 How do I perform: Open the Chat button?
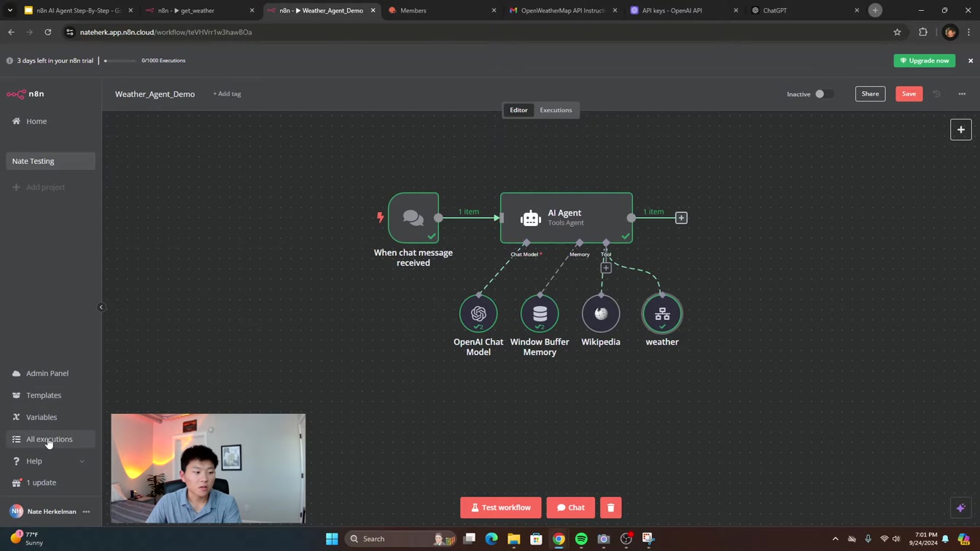(571, 507)
